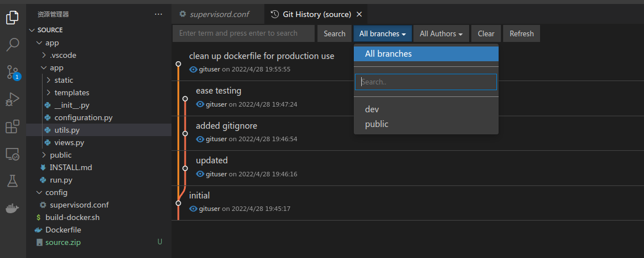
Task: Click eye icon on 'initial' commit
Action: coord(193,209)
